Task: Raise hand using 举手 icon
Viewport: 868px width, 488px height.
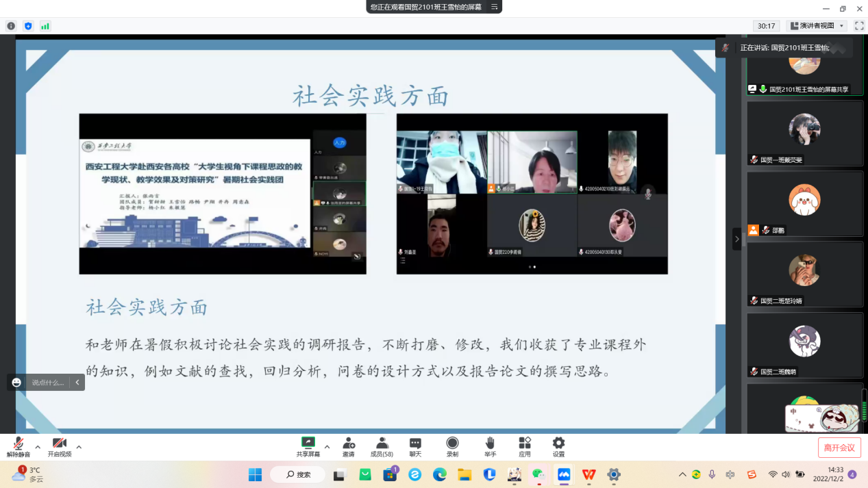Action: [490, 447]
